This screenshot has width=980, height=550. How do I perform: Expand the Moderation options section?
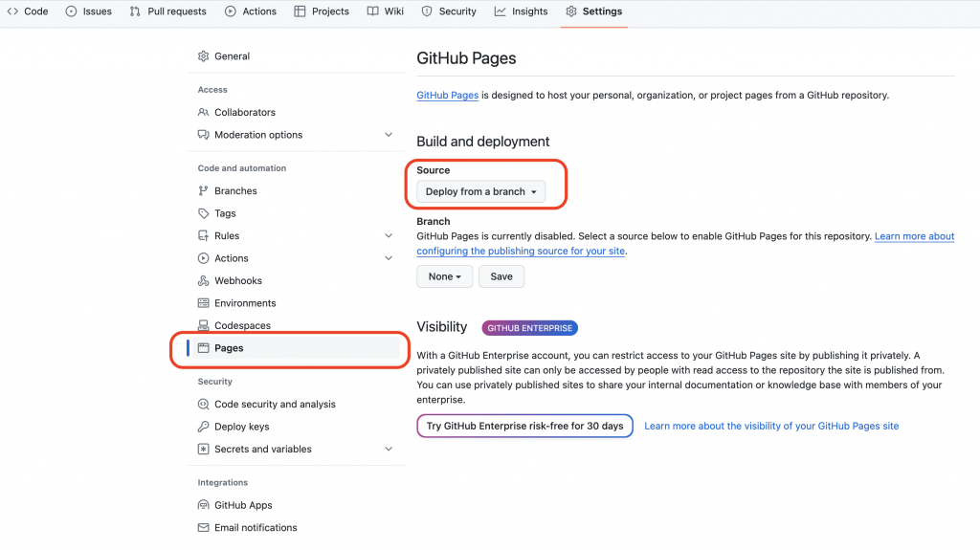pos(389,135)
